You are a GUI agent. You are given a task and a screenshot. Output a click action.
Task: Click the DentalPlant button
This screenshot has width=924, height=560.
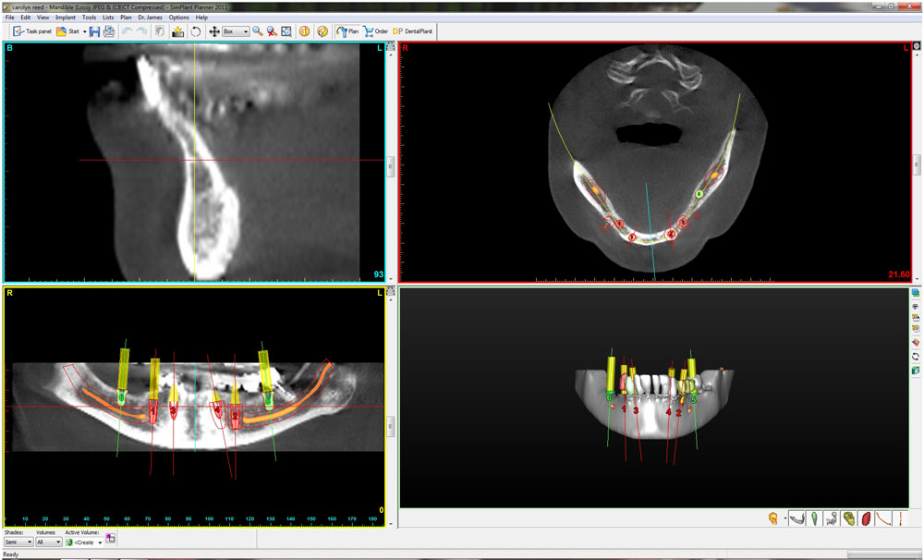pos(413,31)
